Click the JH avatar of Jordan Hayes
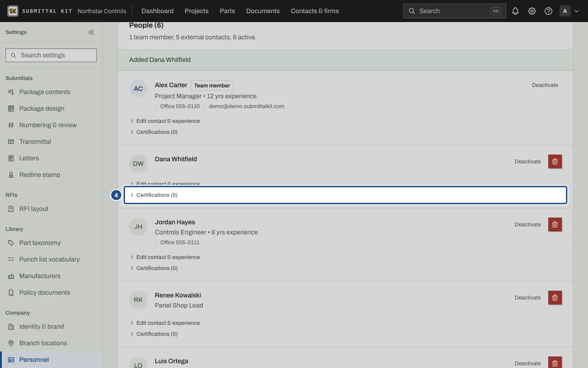The image size is (588, 368). coord(138,227)
